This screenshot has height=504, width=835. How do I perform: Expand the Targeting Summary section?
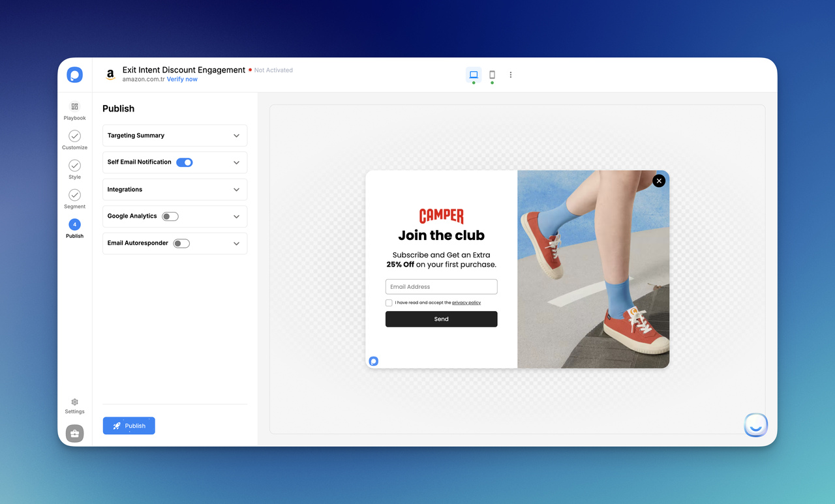click(236, 136)
